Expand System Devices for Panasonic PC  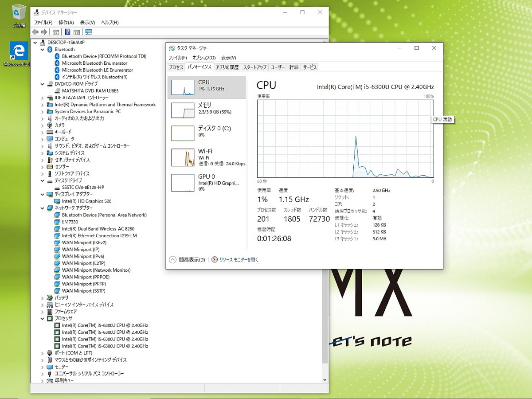click(x=43, y=112)
